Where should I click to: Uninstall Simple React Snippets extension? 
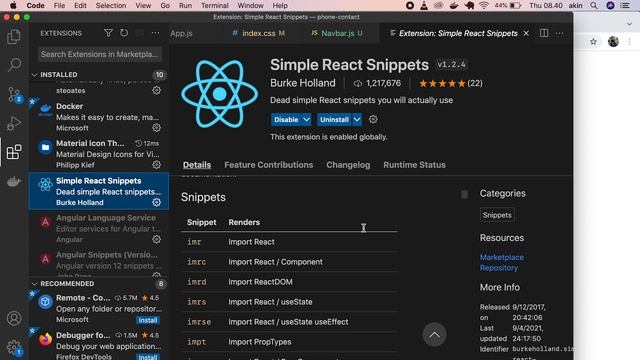[334, 120]
